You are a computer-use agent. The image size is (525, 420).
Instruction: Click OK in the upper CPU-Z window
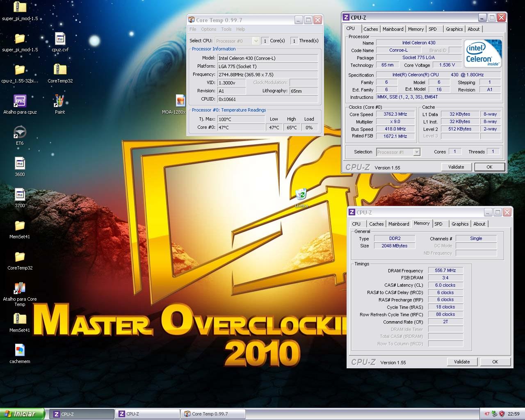tap(489, 167)
